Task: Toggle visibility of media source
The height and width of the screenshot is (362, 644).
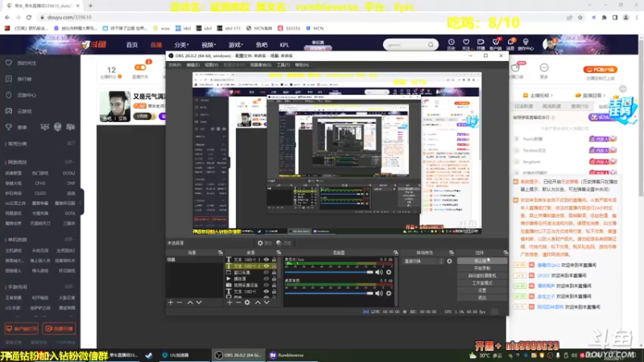Action: pyautogui.click(x=266, y=278)
